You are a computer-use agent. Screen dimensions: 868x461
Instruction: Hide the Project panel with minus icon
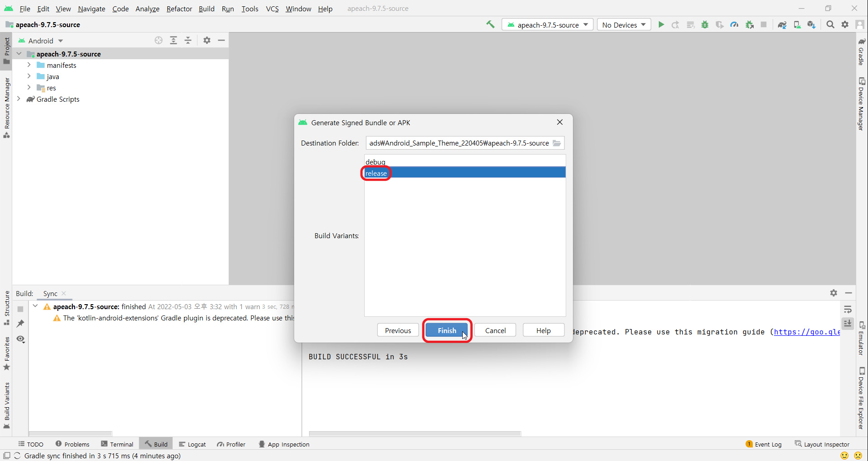click(x=221, y=40)
